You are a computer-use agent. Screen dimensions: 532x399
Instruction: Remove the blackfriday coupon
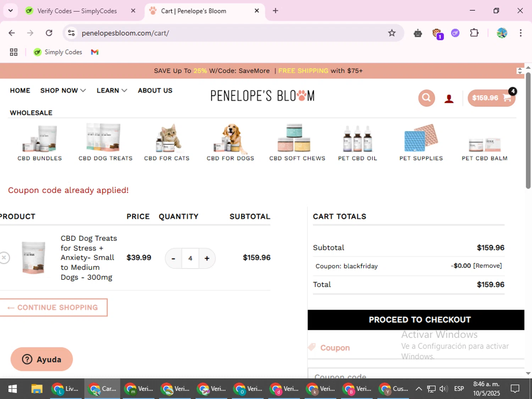click(x=487, y=266)
